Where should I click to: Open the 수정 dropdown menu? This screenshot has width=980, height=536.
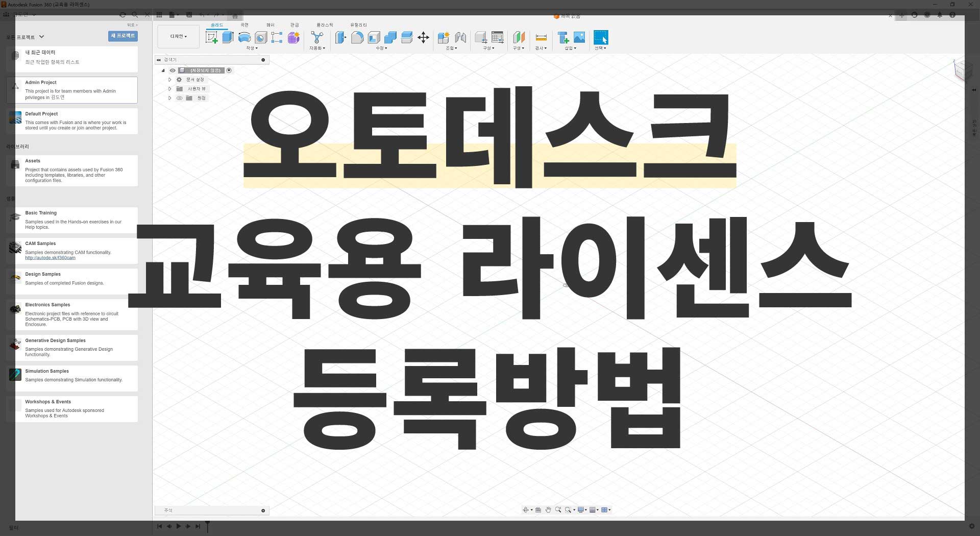tap(381, 48)
